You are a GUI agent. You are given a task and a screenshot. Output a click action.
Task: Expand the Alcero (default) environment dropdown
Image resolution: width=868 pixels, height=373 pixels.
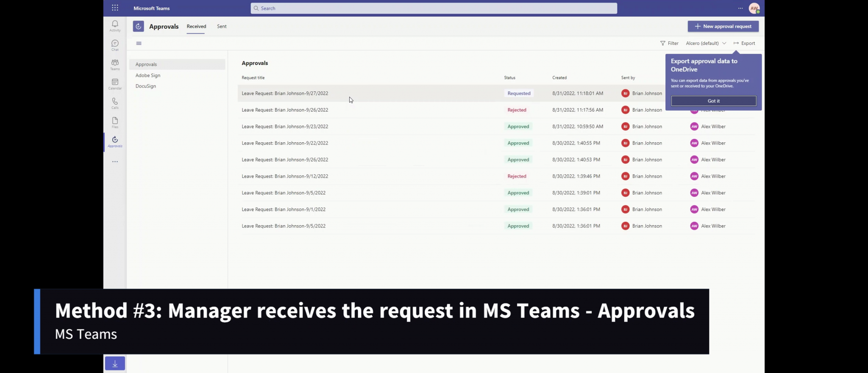pos(706,43)
